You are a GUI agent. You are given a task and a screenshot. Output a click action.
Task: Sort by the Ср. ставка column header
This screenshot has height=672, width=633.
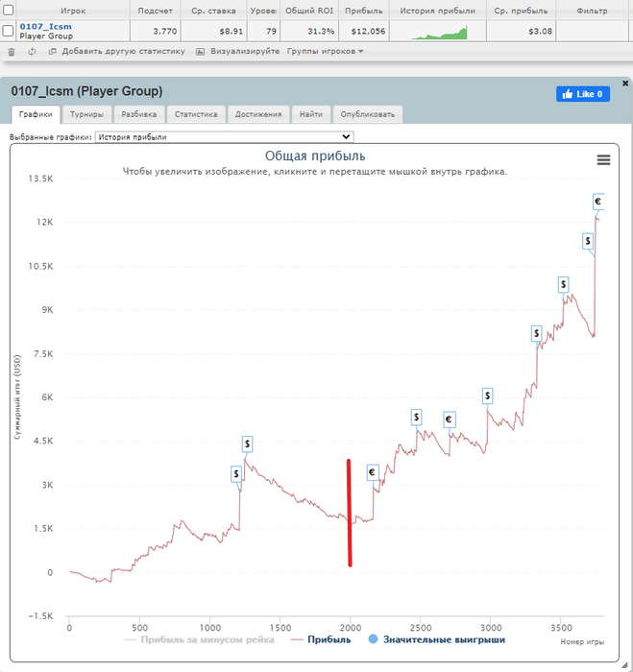coord(213,11)
